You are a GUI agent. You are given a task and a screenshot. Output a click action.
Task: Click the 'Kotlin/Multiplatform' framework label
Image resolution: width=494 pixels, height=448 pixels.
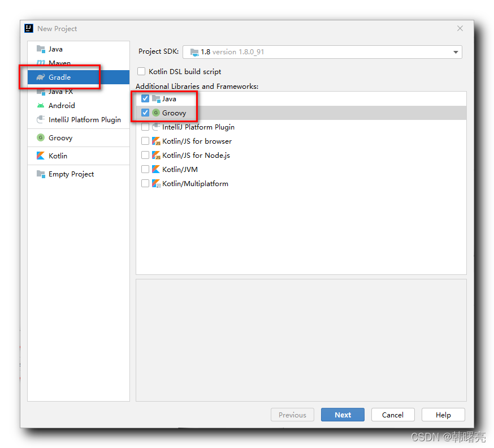point(196,184)
